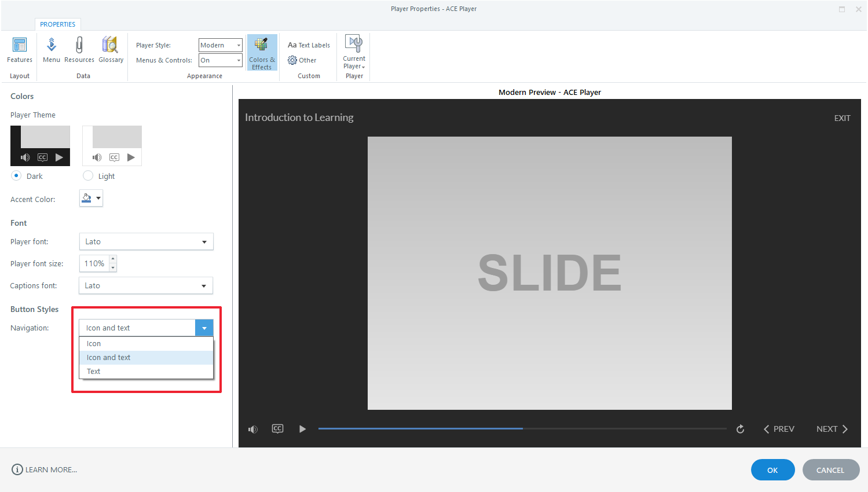This screenshot has height=492, width=868.
Task: Open the Glossary settings
Action: click(x=111, y=51)
